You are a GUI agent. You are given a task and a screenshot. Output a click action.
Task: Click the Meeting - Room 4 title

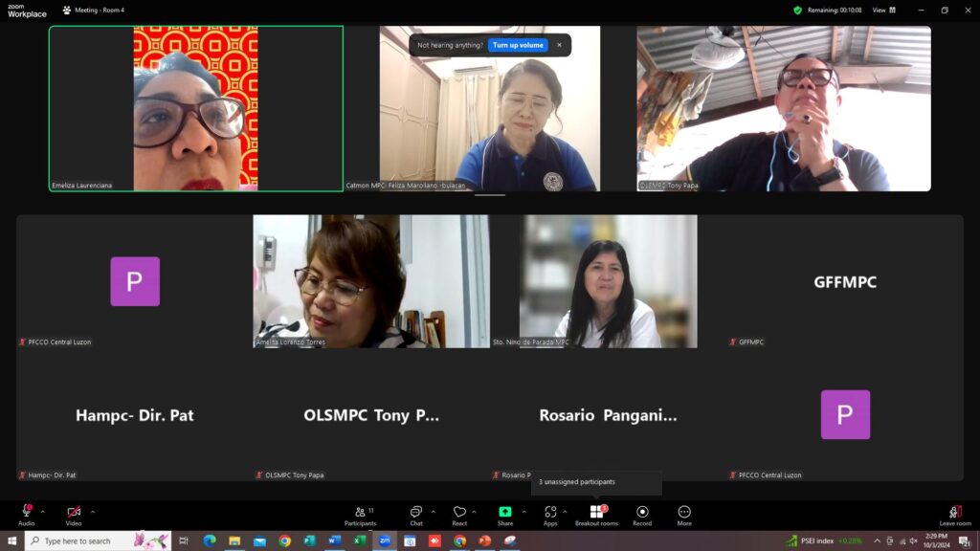coord(100,10)
